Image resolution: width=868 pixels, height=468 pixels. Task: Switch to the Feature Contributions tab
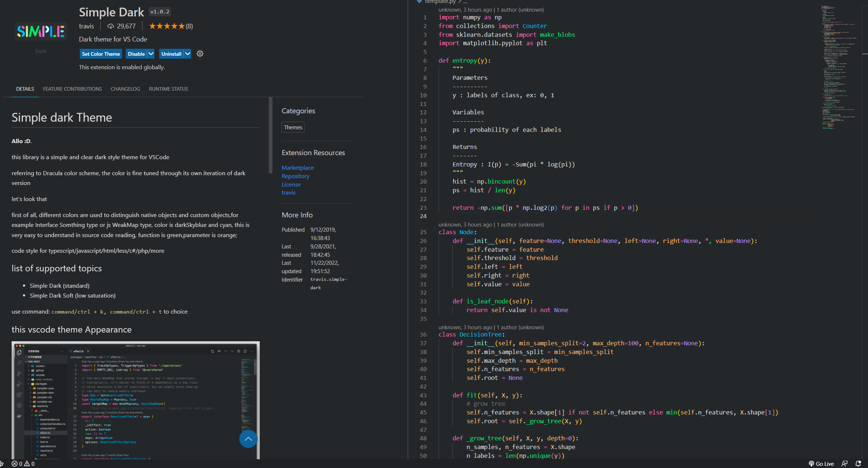[x=72, y=89]
